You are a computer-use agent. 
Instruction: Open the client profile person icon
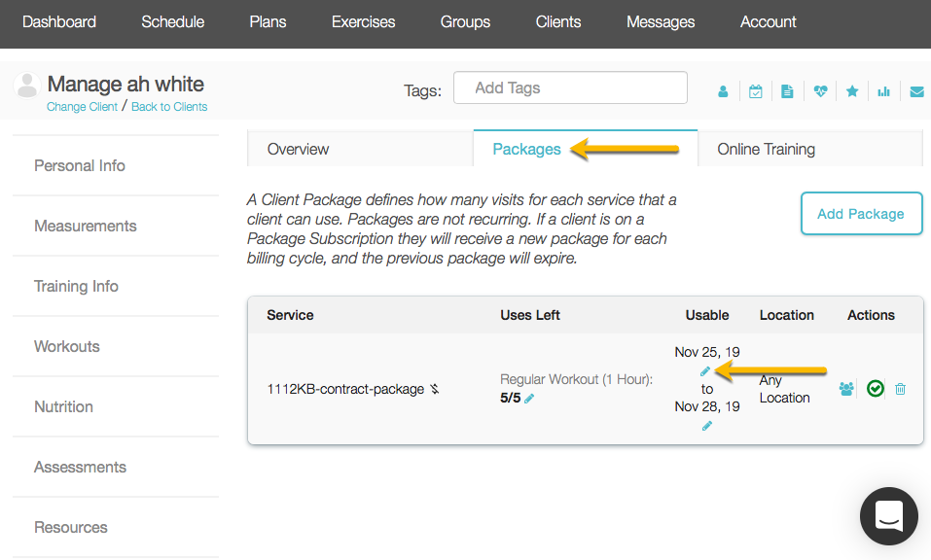pos(723,89)
